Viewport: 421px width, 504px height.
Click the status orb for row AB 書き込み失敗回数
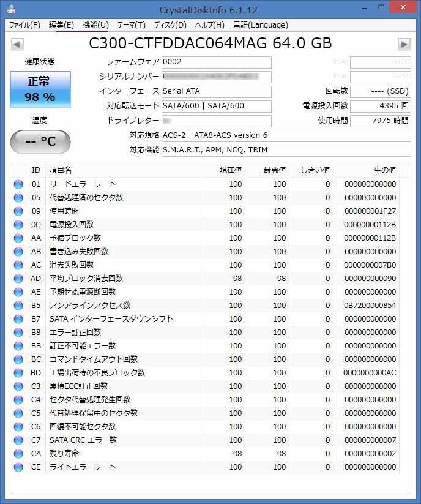pos(18,252)
